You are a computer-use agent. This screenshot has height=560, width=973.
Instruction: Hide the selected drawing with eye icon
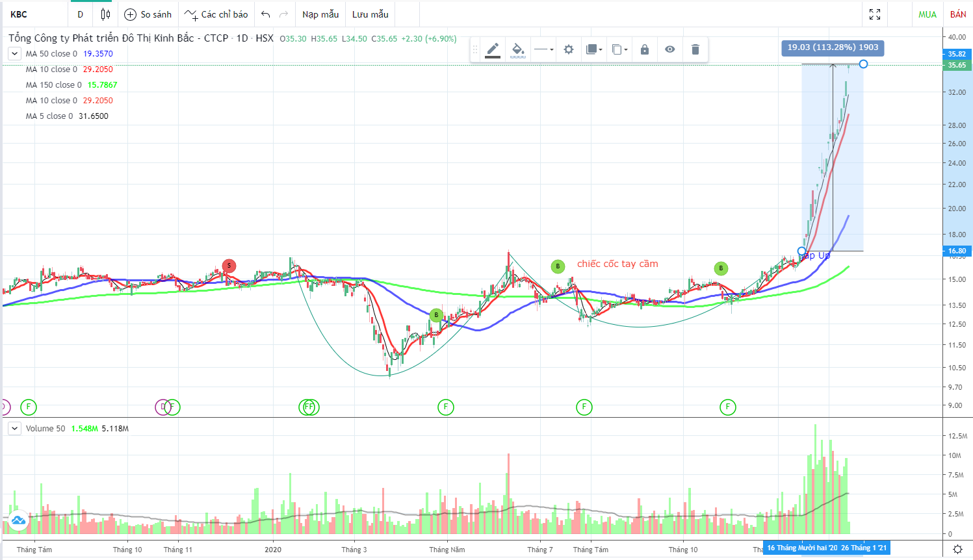coord(669,49)
